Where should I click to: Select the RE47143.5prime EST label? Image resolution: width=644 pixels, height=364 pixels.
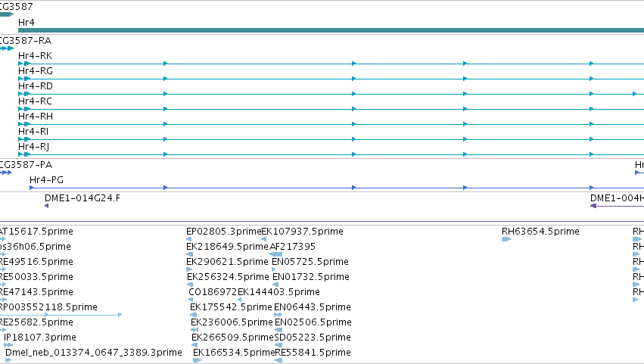pos(36,292)
